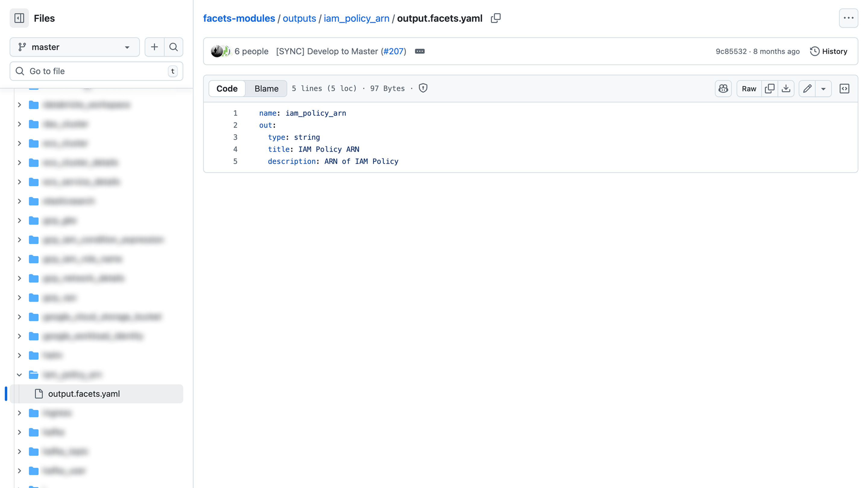Switch to the Blame tab

(x=266, y=89)
